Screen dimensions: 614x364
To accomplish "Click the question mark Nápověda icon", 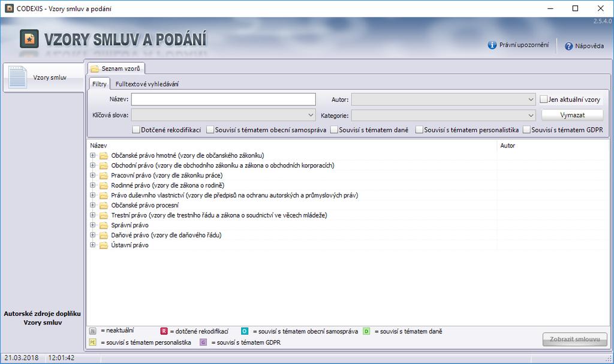I will click(568, 46).
